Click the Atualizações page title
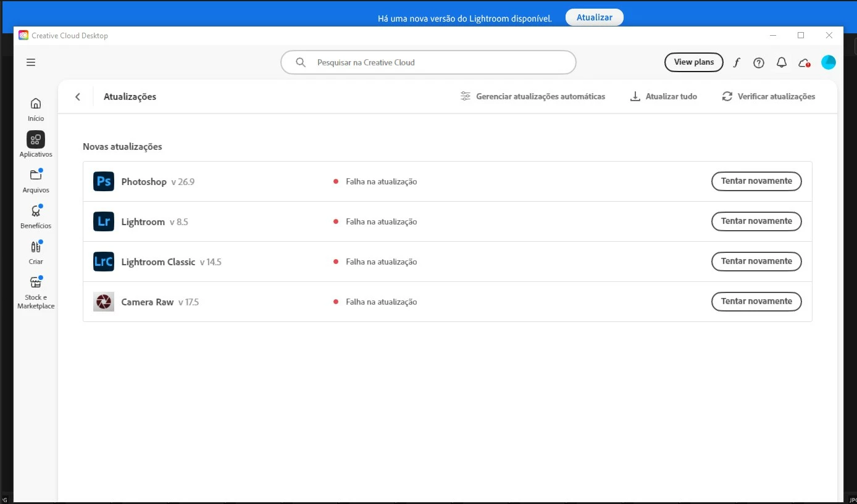Viewport: 857px width, 504px height. click(x=130, y=97)
